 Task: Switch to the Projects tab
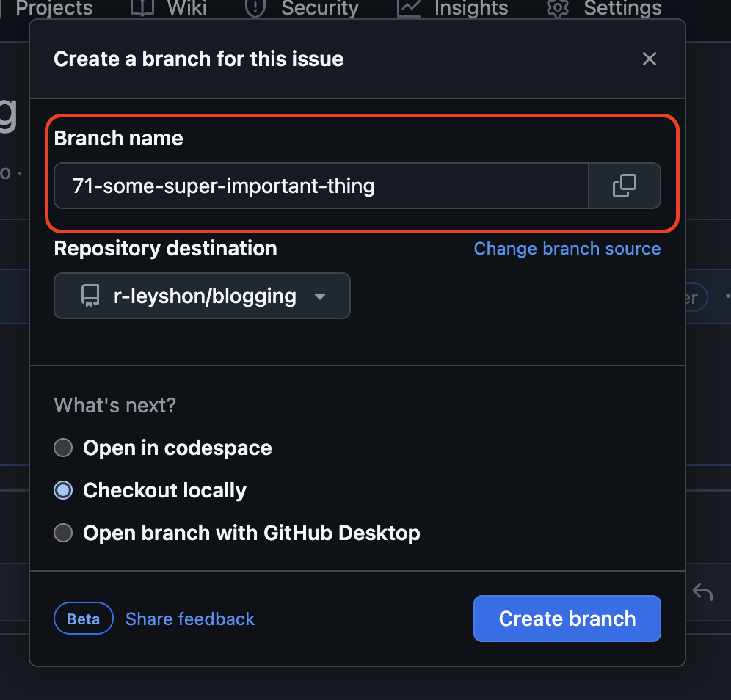[x=54, y=7]
